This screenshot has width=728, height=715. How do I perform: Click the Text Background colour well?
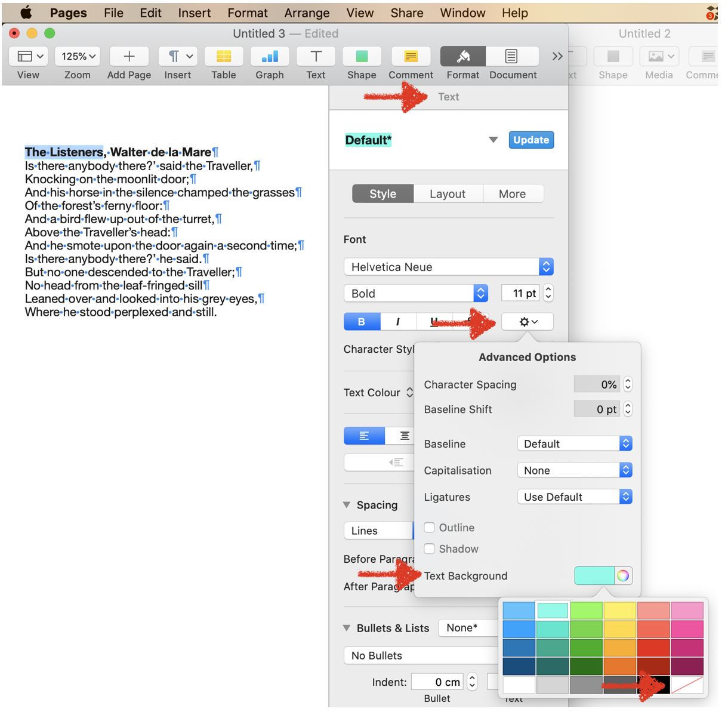coord(594,575)
